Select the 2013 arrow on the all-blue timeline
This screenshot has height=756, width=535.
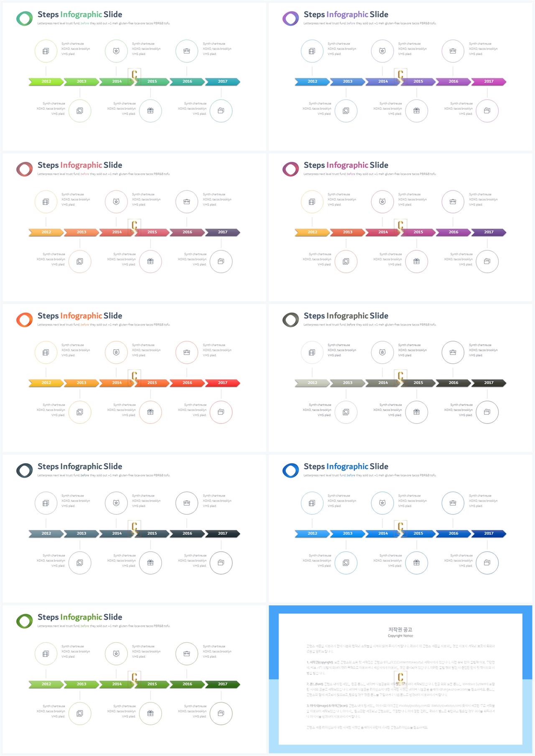[347, 533]
